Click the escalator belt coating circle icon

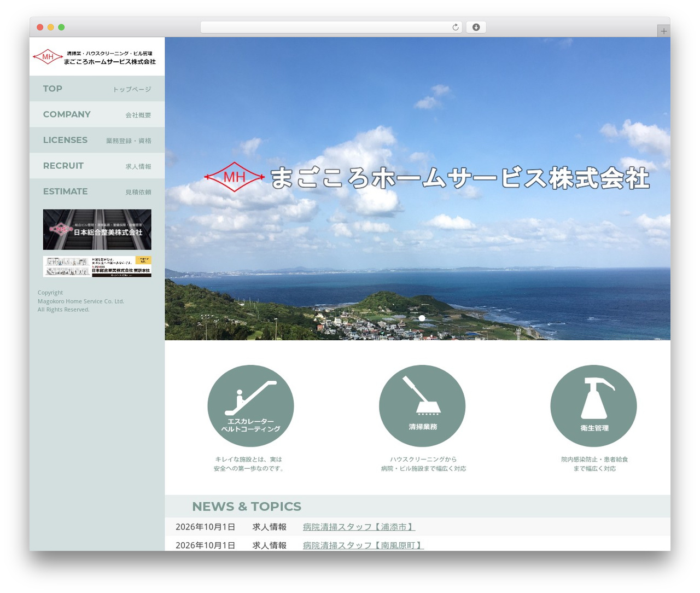(x=250, y=406)
